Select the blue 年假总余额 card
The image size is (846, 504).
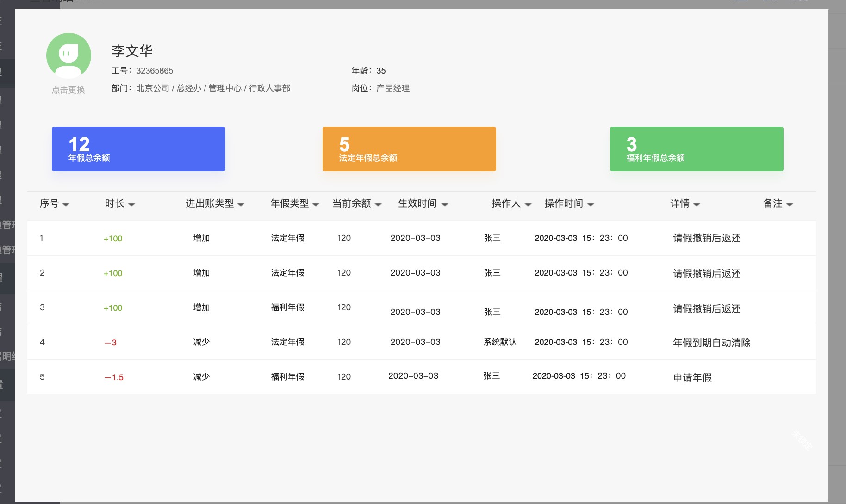[x=138, y=149]
